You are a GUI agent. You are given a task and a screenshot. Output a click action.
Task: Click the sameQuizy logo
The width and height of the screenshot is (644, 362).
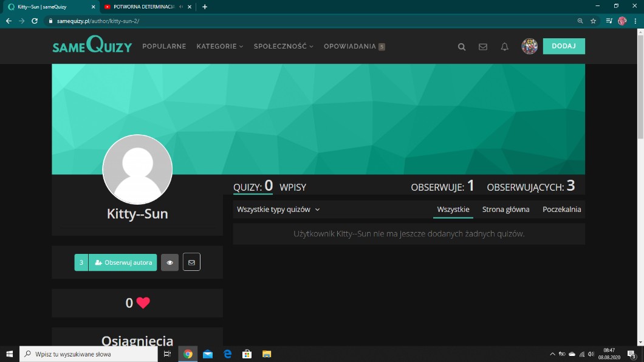coord(92,46)
